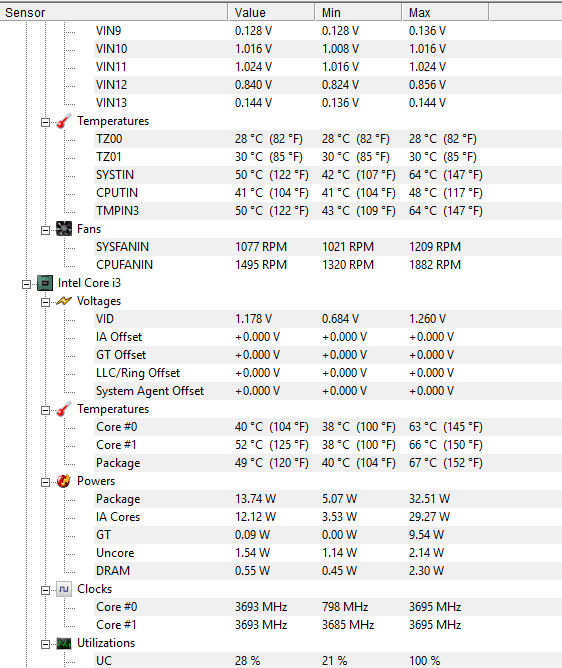562x668 pixels.
Task: Click the Value column header
Action: click(x=271, y=12)
